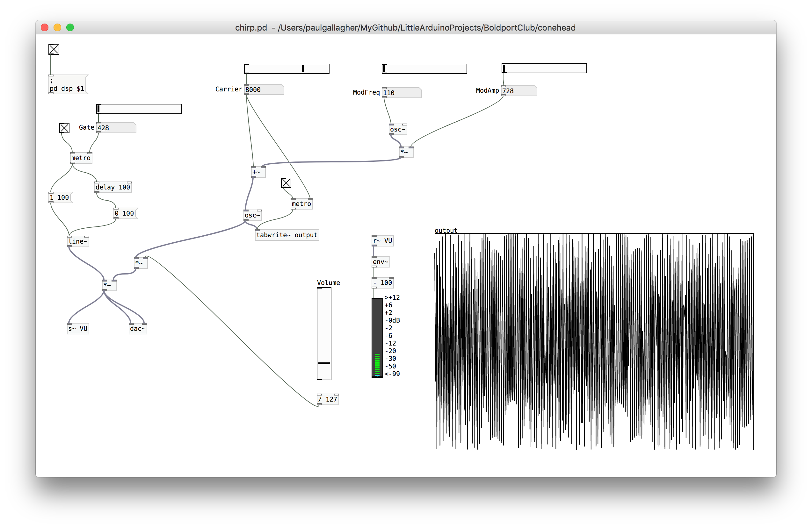This screenshot has width=812, height=528.
Task: Click the 'Volume' comment label
Action: 328,283
